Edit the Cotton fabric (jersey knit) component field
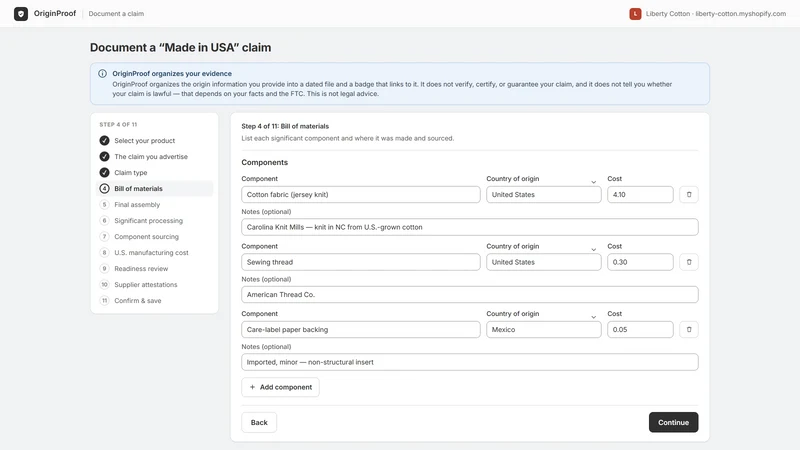800x450 pixels. click(x=361, y=194)
